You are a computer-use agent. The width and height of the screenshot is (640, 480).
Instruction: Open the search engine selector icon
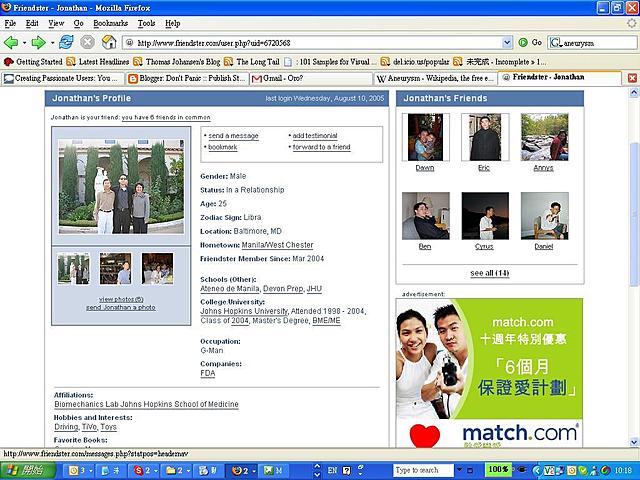[x=556, y=42]
